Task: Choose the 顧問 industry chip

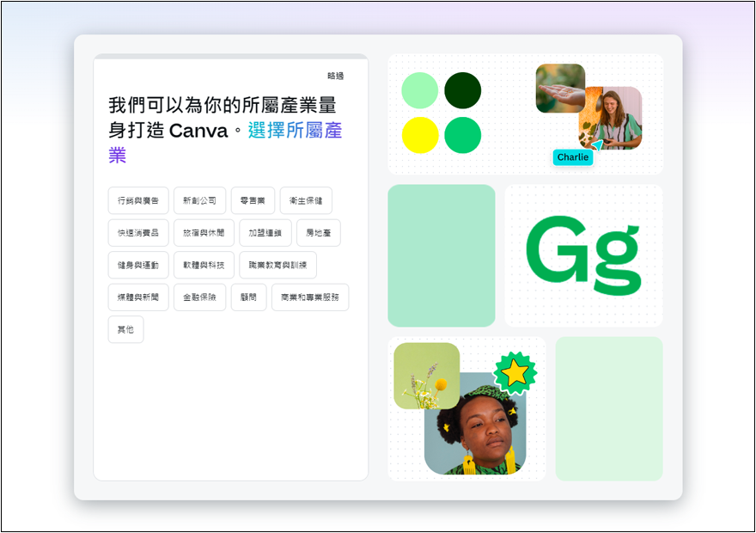Action: point(248,297)
